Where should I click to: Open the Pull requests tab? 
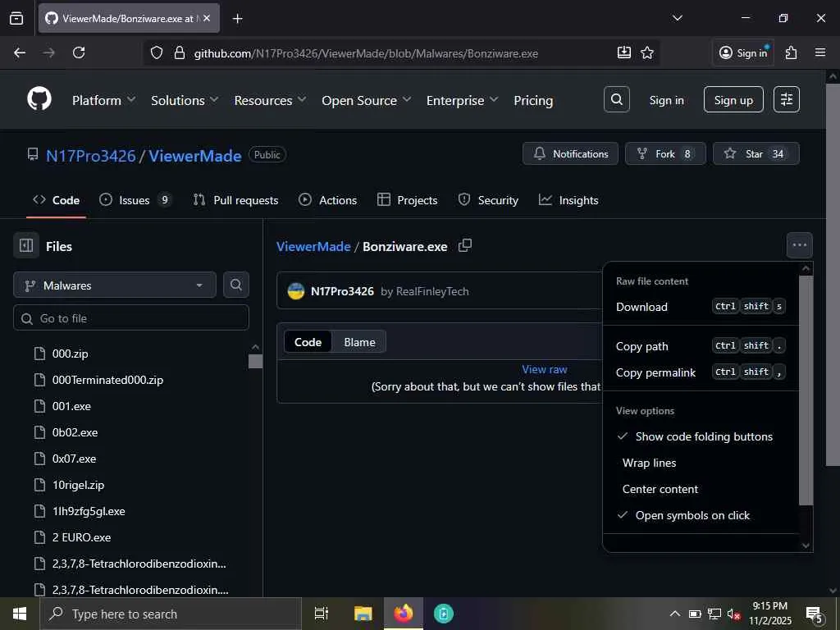pos(235,200)
